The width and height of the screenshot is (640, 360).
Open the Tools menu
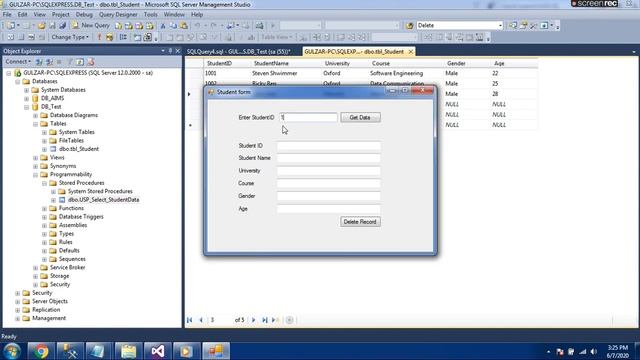tap(151, 14)
